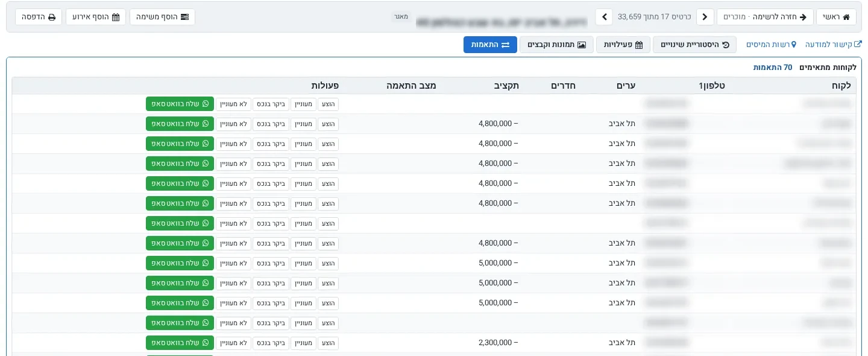The image size is (868, 356).
Task: Mark מעוניין in the 2,300,000 budget row
Action: pos(303,343)
